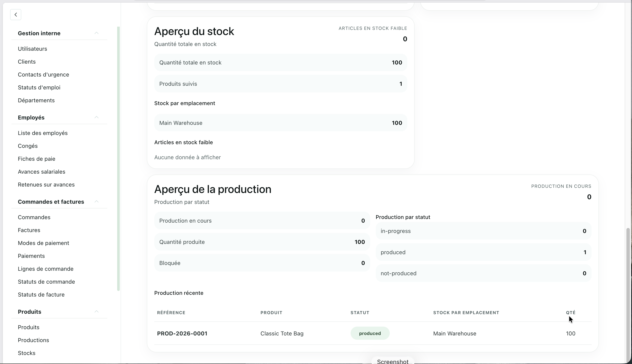Click Aucune donnée à afficher text
Screen dimensions: 632x364
pyautogui.click(x=187, y=157)
